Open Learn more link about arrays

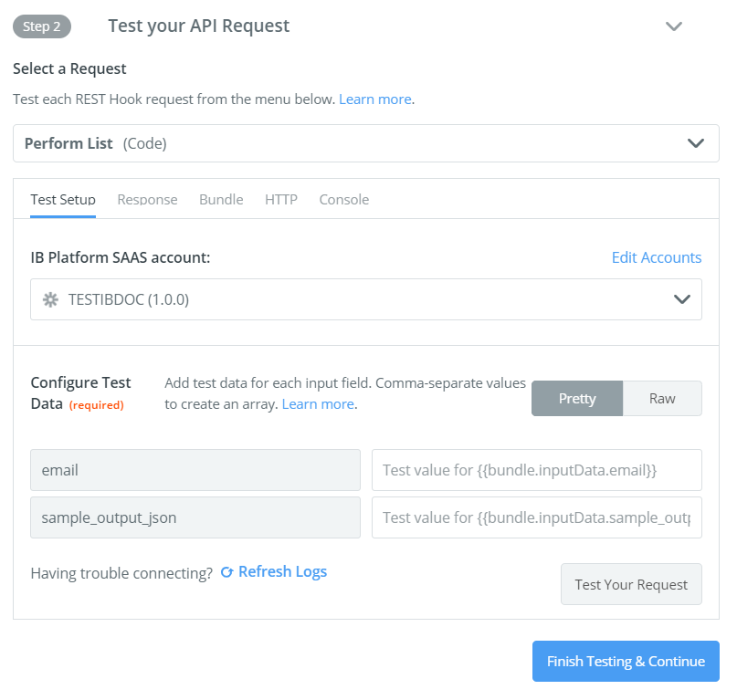point(318,404)
